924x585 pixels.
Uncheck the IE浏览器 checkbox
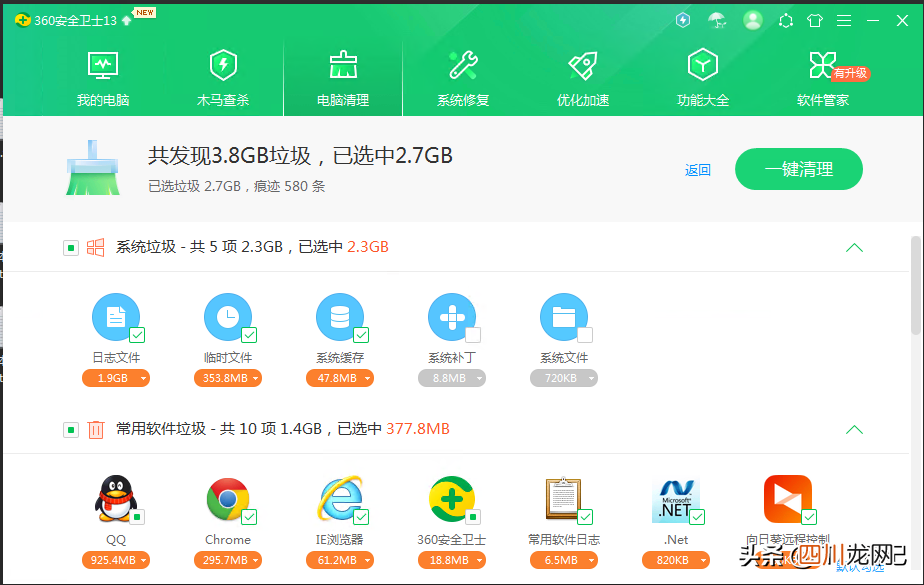[361, 517]
